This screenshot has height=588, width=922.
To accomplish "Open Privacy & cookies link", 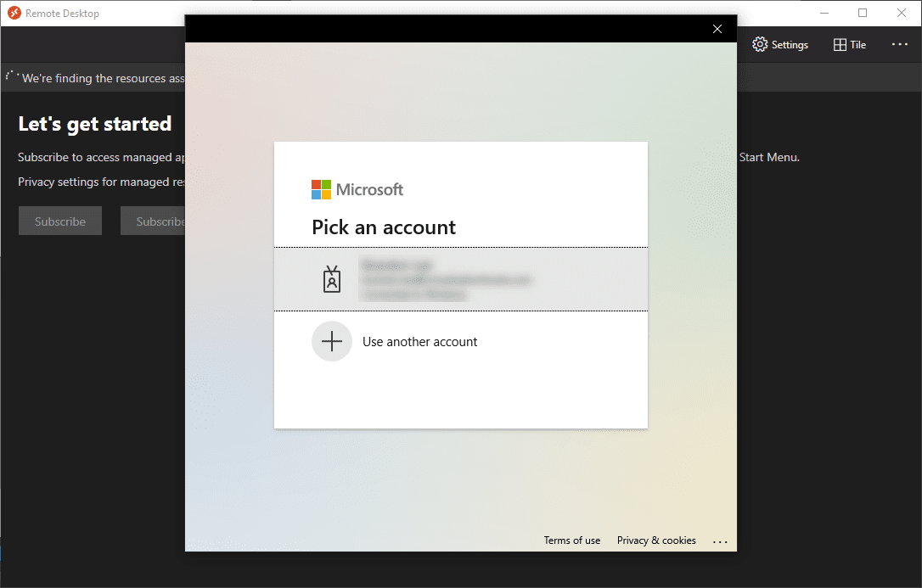I will (656, 540).
